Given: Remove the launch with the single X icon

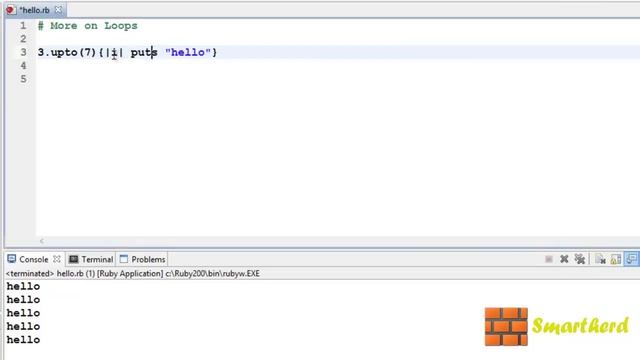Looking at the screenshot, I should [x=564, y=259].
